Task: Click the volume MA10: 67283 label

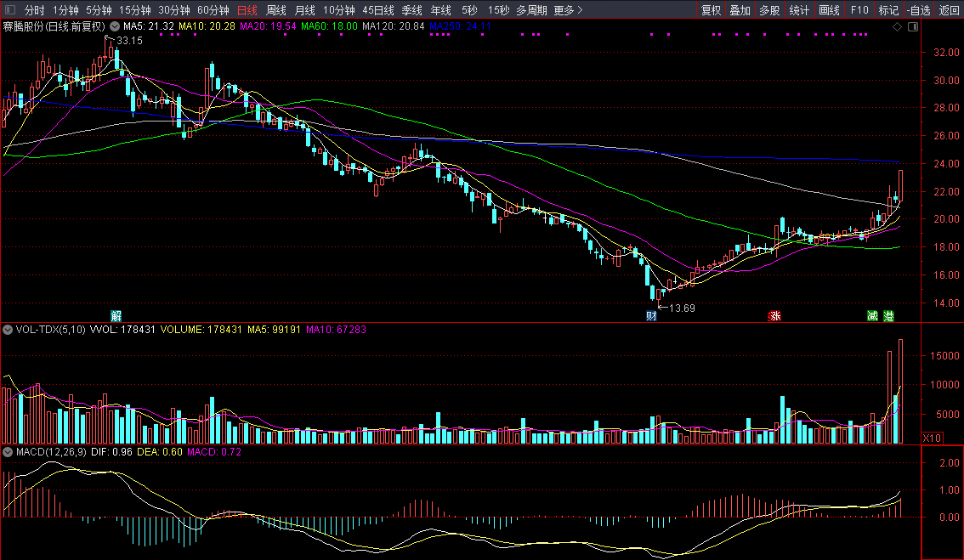Action: coord(337,330)
